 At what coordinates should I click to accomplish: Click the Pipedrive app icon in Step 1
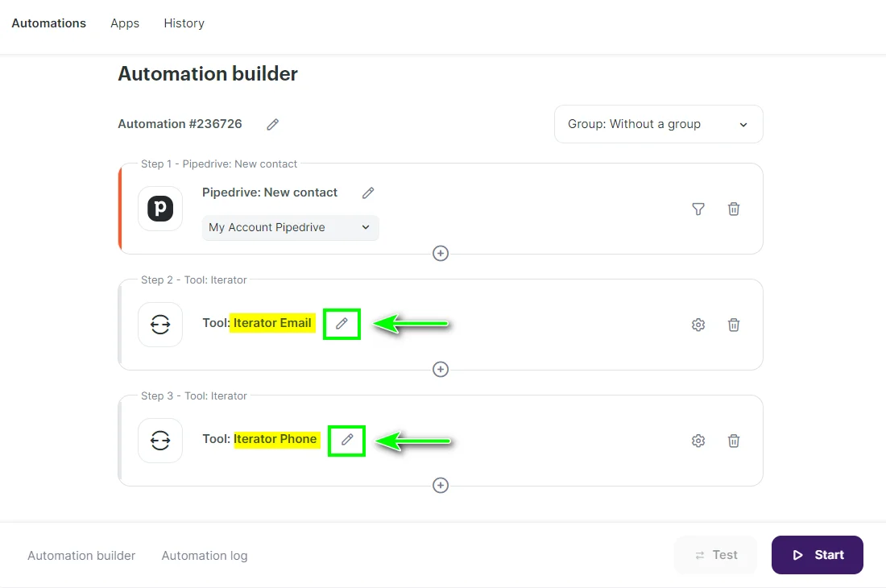(159, 208)
